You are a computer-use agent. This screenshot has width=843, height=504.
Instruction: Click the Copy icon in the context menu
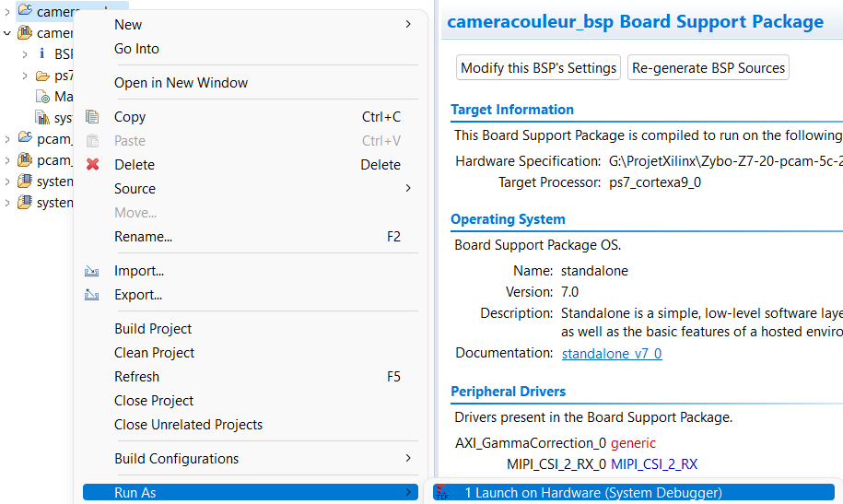[92, 117]
